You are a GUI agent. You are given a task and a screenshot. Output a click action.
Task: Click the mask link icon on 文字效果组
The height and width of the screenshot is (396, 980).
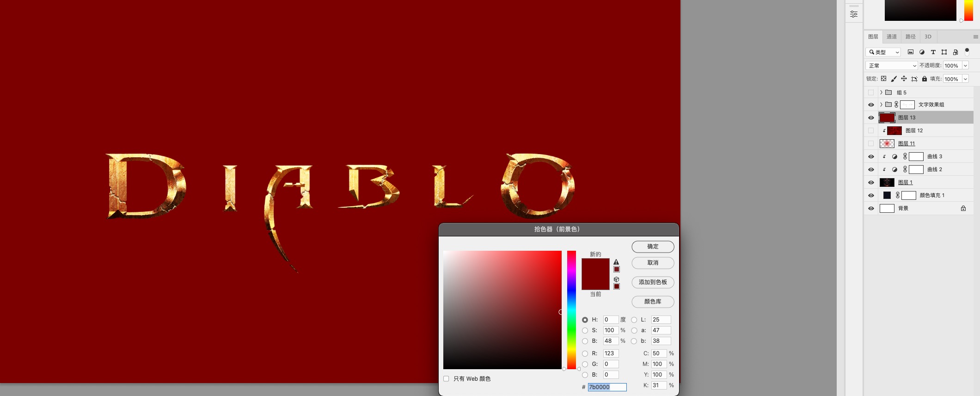pos(896,105)
